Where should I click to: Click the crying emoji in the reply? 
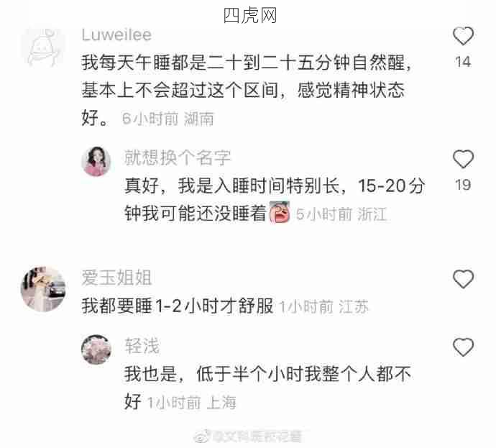pyautogui.click(x=280, y=212)
